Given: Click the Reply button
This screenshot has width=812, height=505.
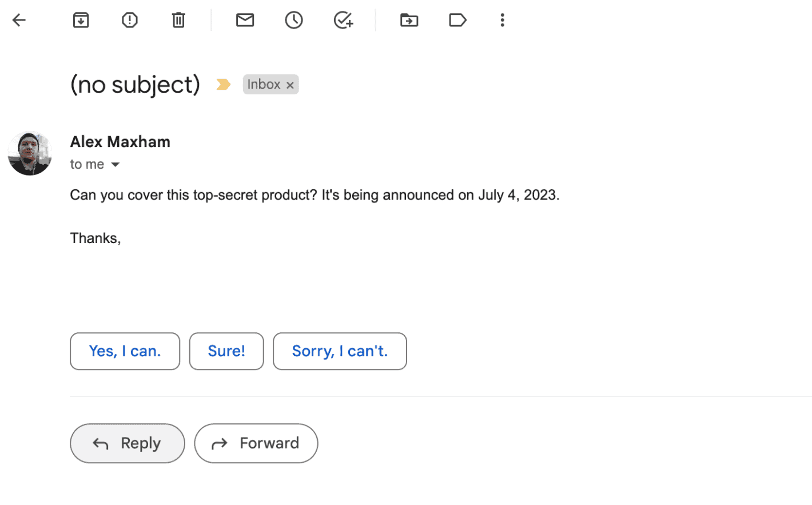Looking at the screenshot, I should [128, 443].
